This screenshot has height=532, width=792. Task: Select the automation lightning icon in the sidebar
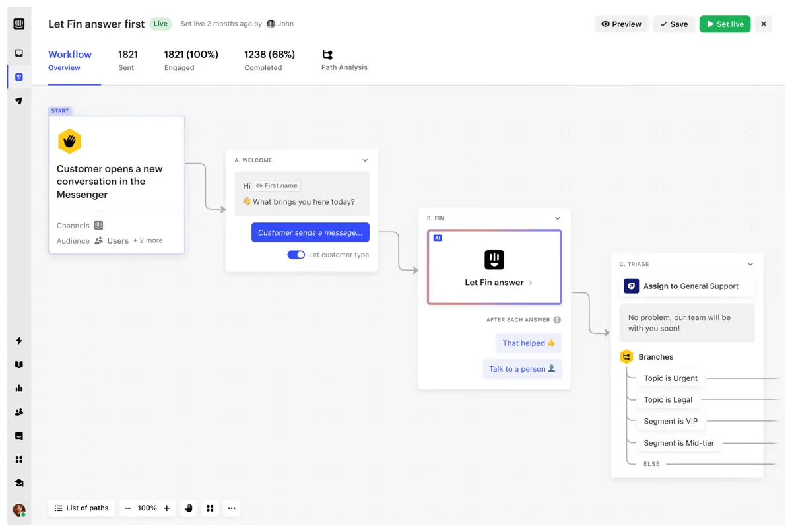tap(18, 341)
